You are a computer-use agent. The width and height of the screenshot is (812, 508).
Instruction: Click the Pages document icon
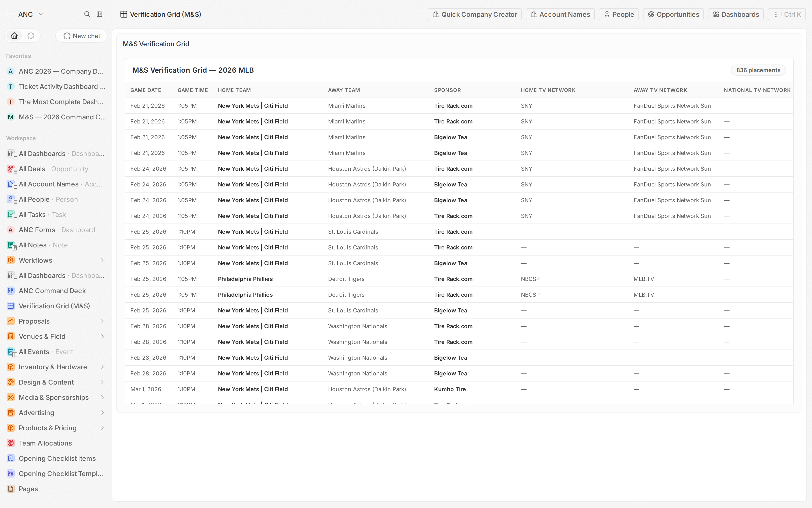[11, 489]
